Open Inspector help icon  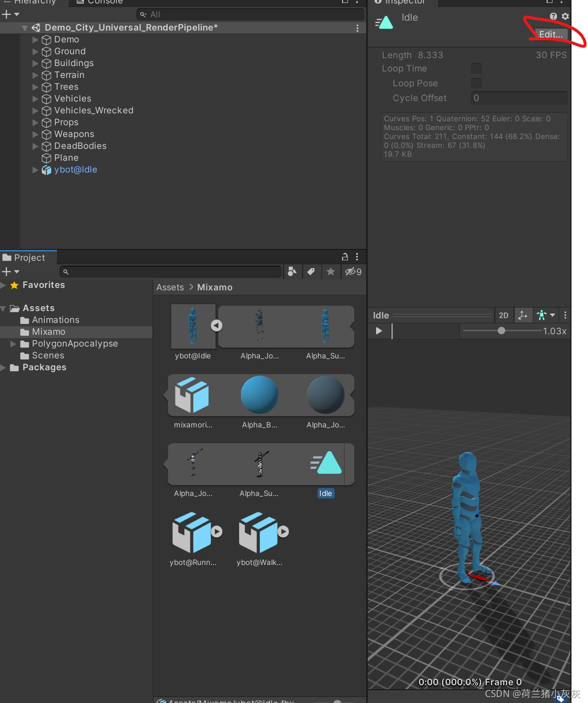[x=553, y=16]
